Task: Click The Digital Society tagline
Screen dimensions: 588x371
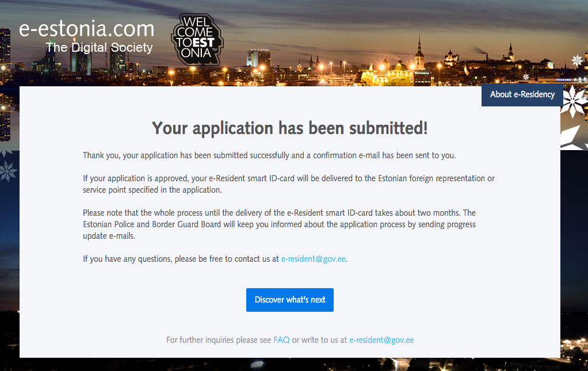Action: (x=99, y=48)
